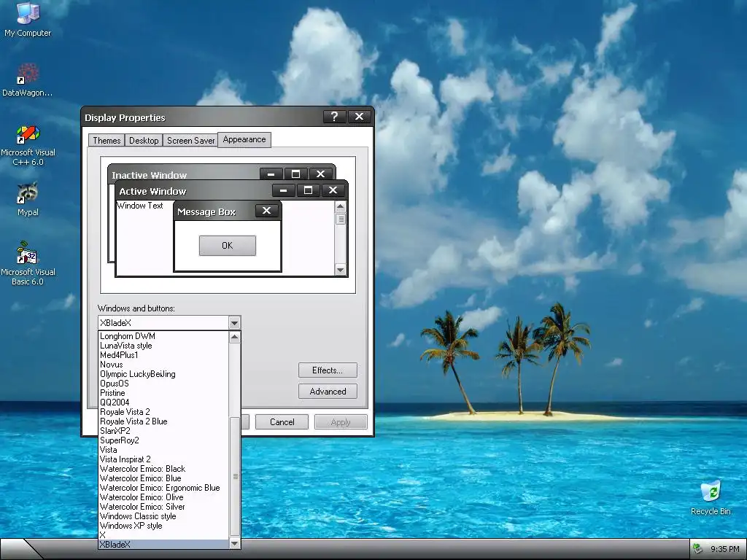Choose Olympic LuckyBeiJing style

tap(163, 374)
